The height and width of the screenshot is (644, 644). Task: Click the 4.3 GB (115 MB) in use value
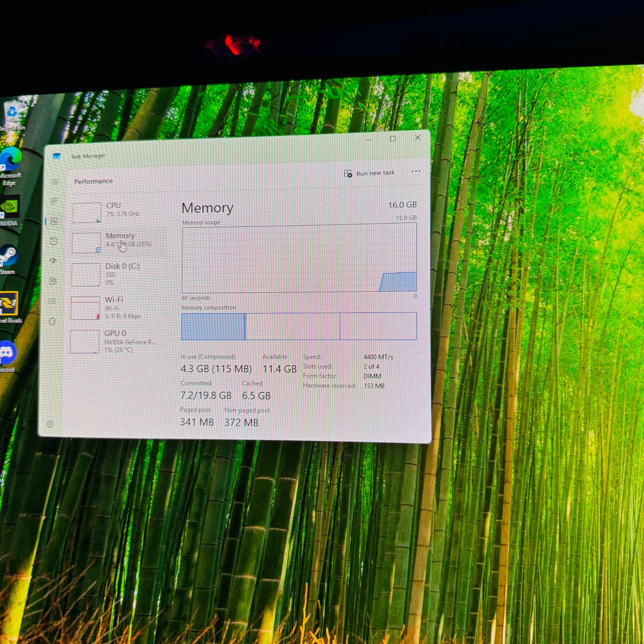[216, 369]
